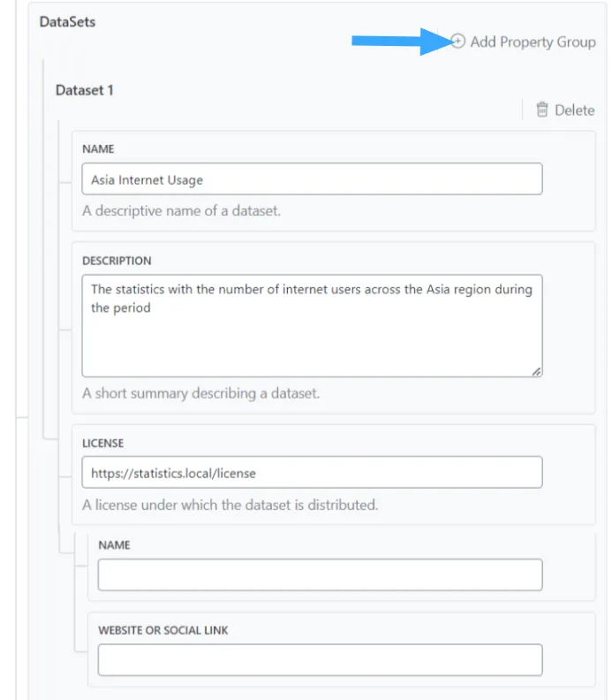Click the NAME label above the empty field

(114, 545)
